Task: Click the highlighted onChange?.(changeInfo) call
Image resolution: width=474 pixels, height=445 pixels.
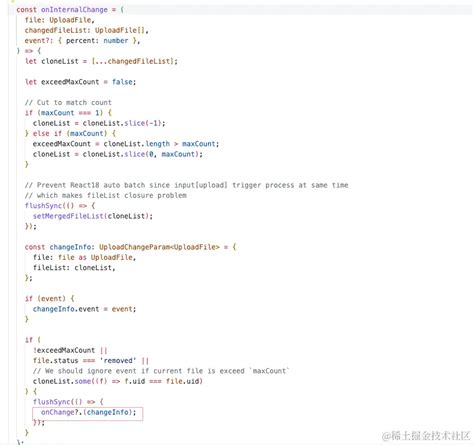Action: 88,412
